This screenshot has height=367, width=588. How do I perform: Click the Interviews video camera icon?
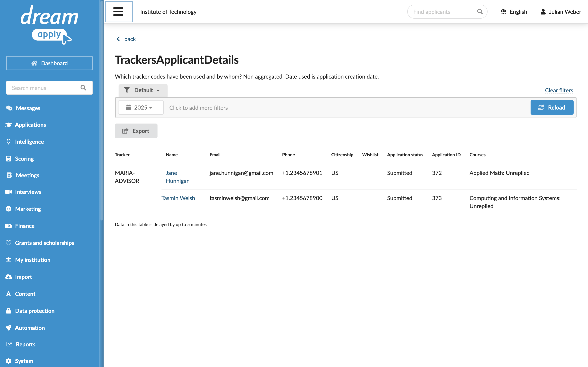pos(8,192)
